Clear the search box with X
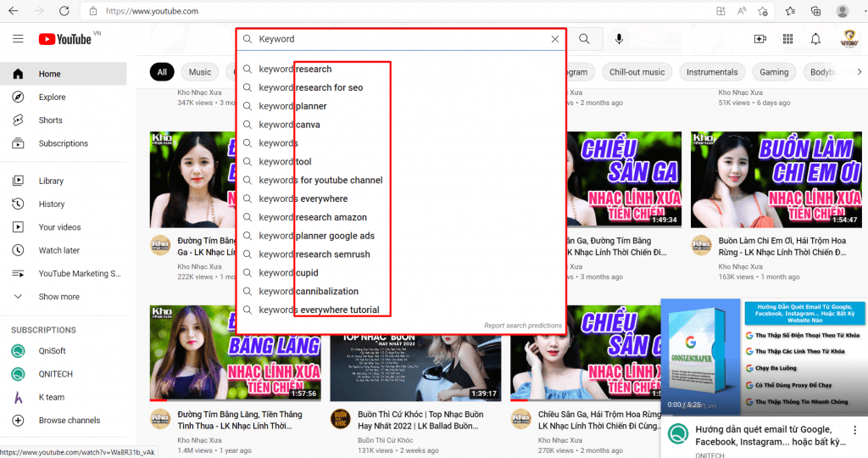 (554, 39)
